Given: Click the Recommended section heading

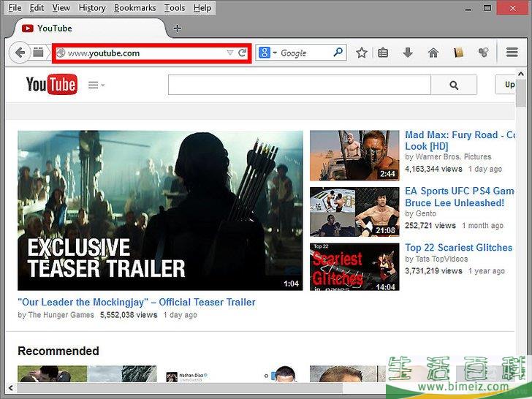Looking at the screenshot, I should coord(58,351).
